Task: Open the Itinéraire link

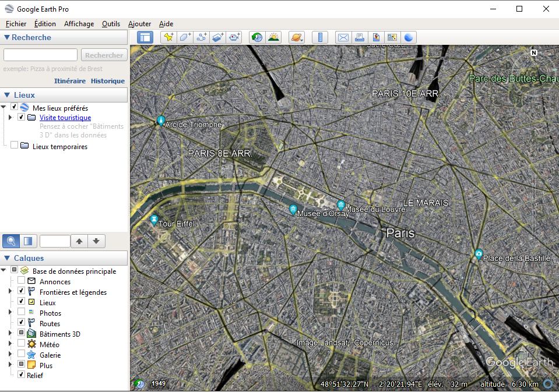Action: pos(70,81)
